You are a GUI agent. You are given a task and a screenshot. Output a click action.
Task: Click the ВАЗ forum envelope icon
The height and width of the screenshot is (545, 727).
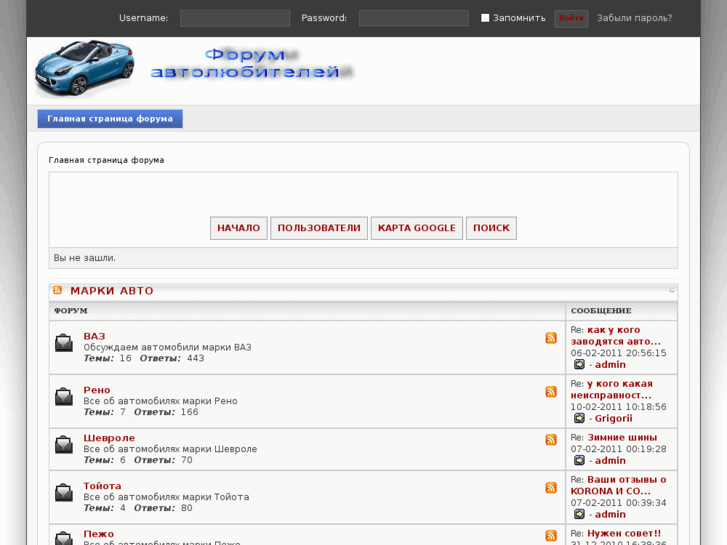tap(64, 343)
